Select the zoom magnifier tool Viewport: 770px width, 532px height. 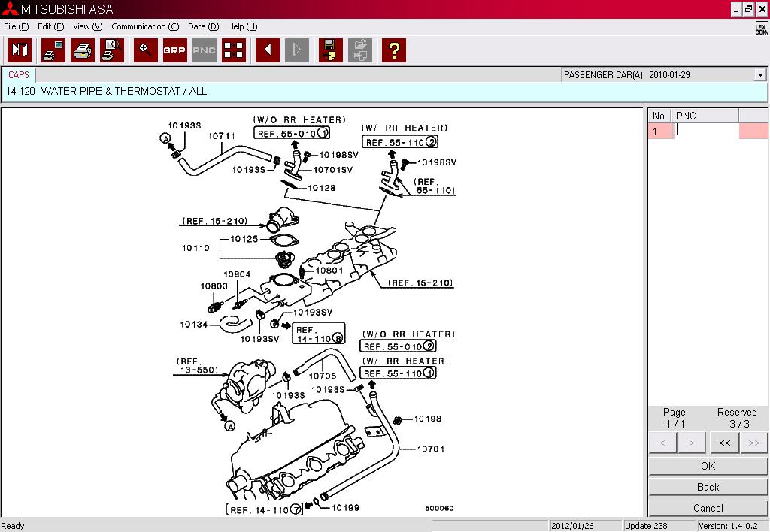tap(146, 50)
